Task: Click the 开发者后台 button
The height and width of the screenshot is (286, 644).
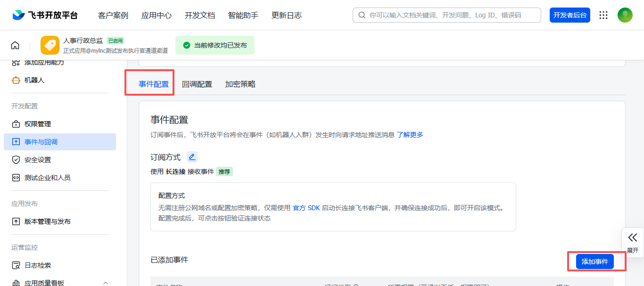Action: 570,15
